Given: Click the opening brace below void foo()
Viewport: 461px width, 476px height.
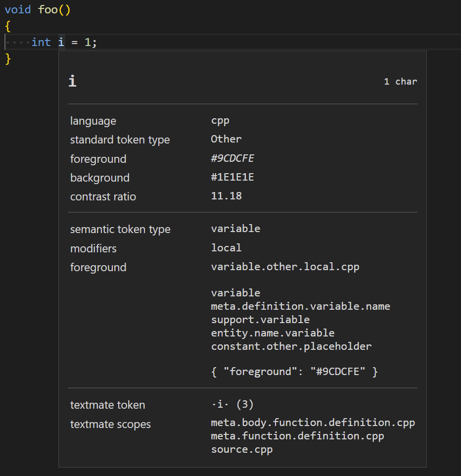Looking at the screenshot, I should pos(8,26).
